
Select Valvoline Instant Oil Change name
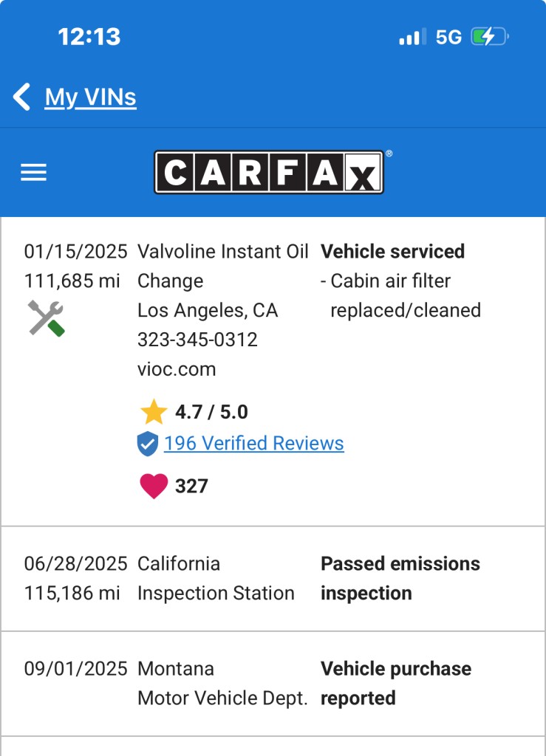(222, 266)
